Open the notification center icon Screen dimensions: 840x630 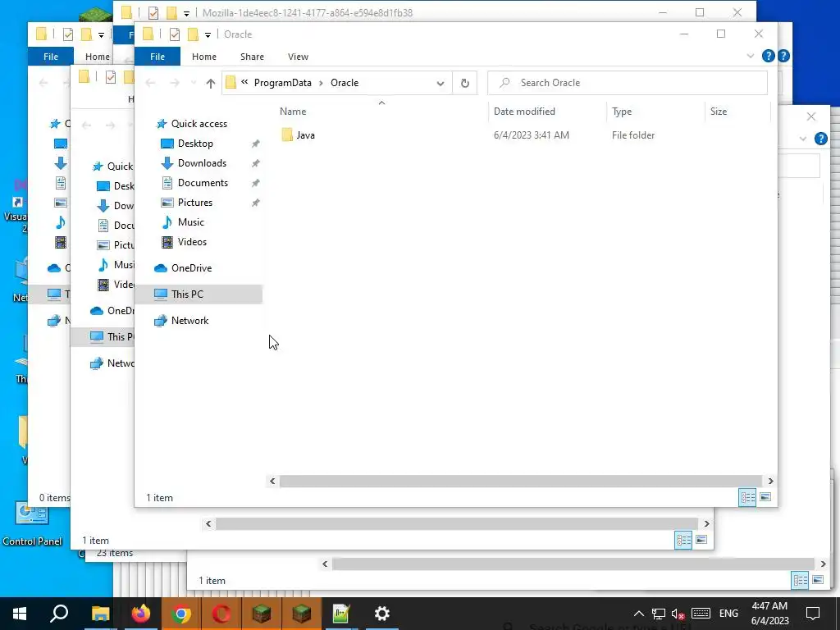[813, 614]
